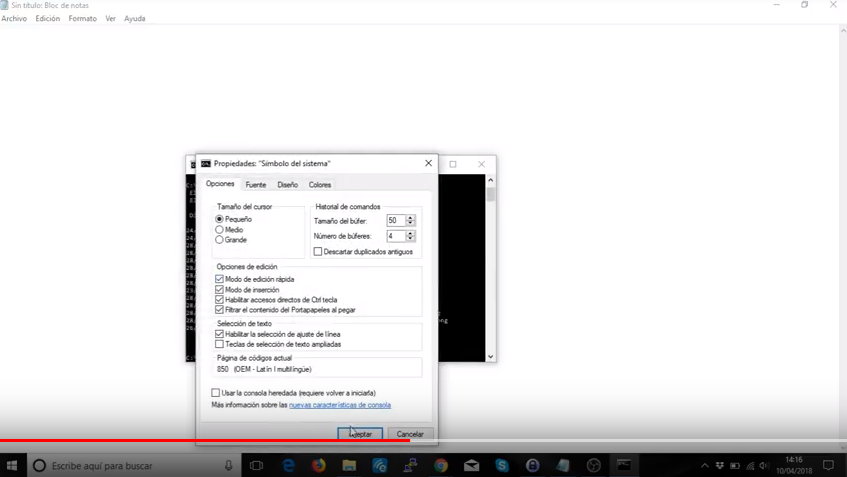Open the nuevas características de consola link
Viewport: 847px width, 477px height.
(x=340, y=405)
